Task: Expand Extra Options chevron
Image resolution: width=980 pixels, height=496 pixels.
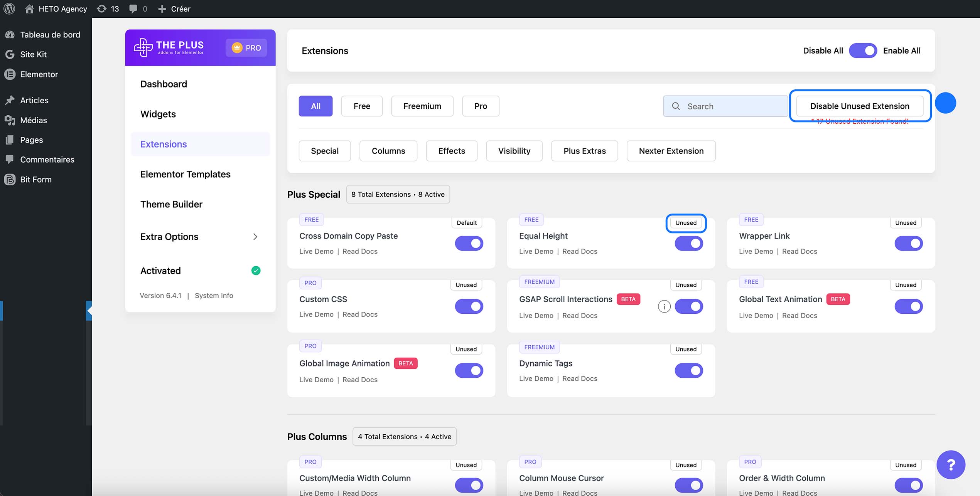Action: coord(255,237)
